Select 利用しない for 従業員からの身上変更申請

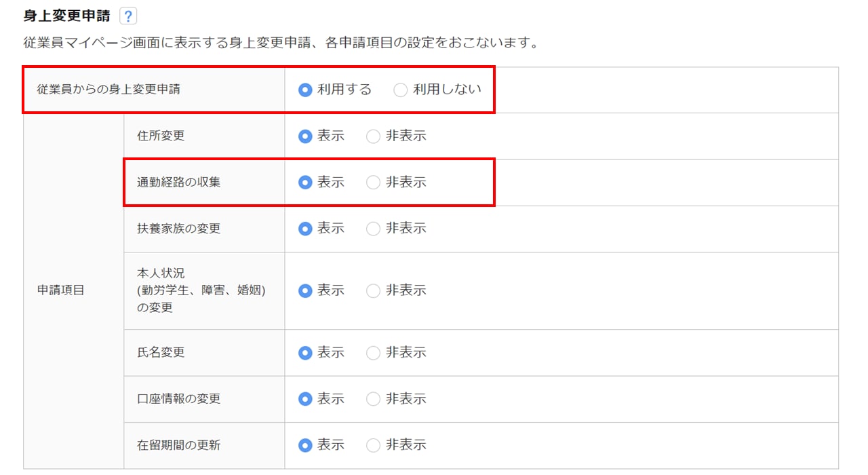(401, 90)
